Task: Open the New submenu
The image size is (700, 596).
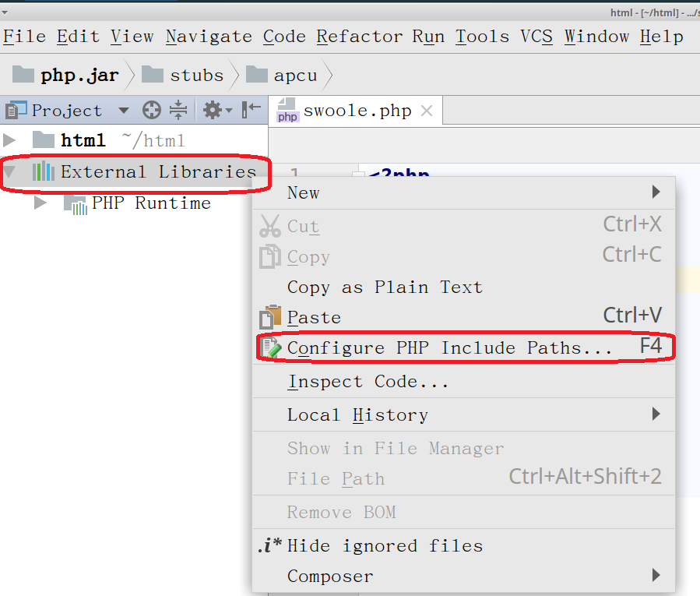Action: coord(302,192)
